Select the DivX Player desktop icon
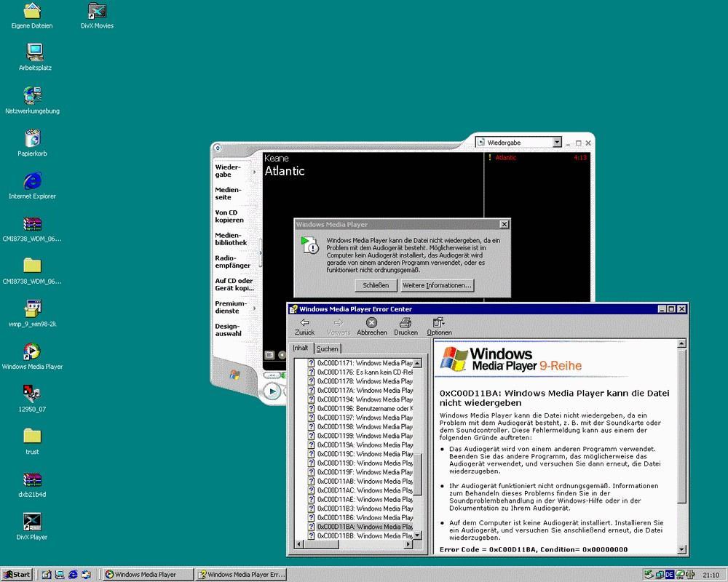This screenshot has height=582, width=728. point(32,527)
